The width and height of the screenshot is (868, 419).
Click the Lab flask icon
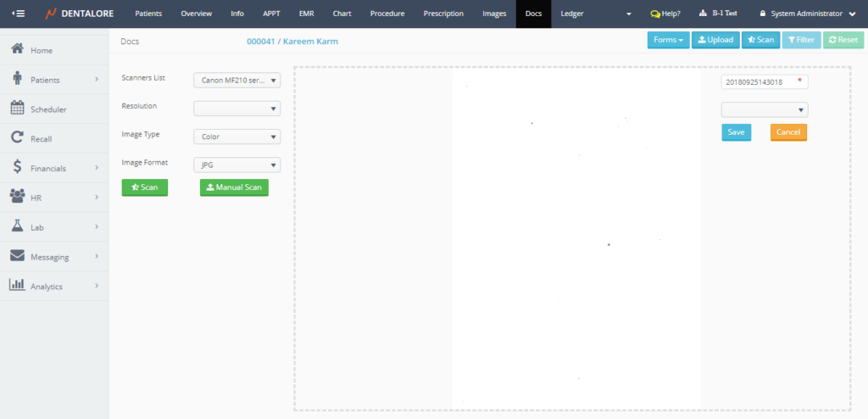point(17,226)
